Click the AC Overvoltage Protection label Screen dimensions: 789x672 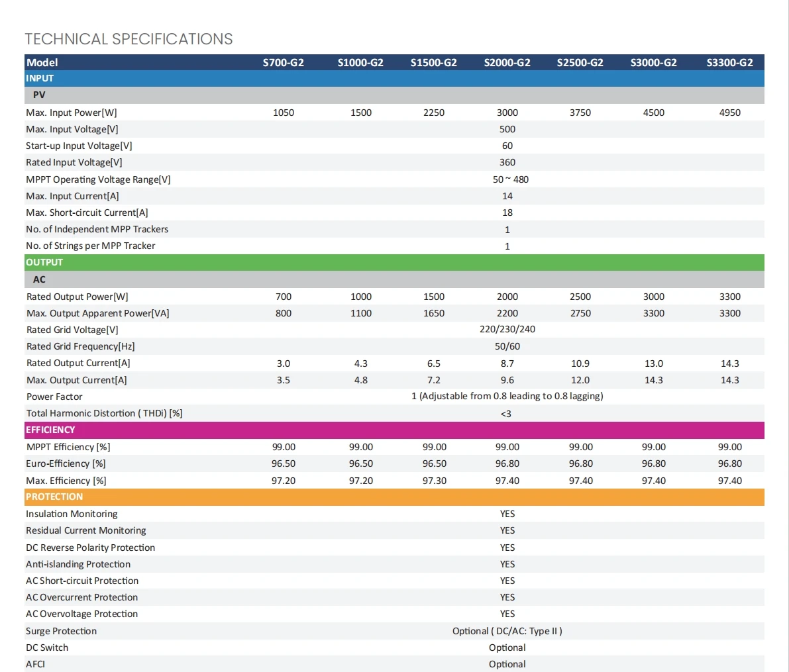pos(81,614)
